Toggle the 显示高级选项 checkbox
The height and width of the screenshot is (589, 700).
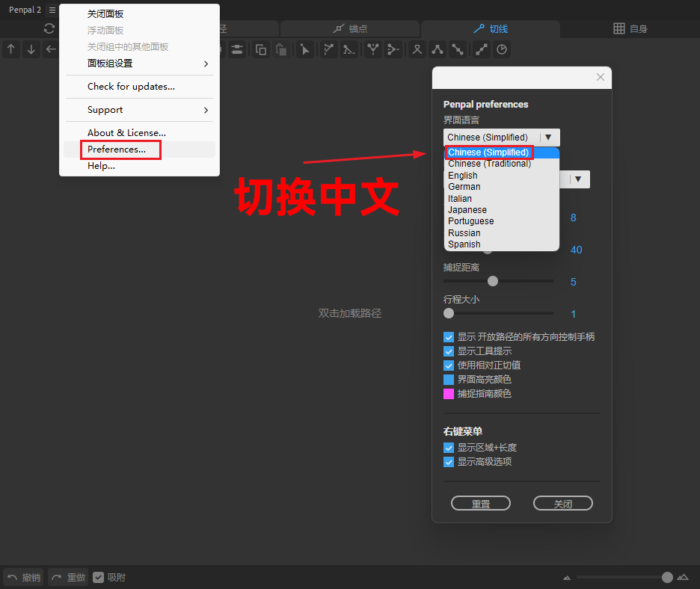(x=449, y=462)
